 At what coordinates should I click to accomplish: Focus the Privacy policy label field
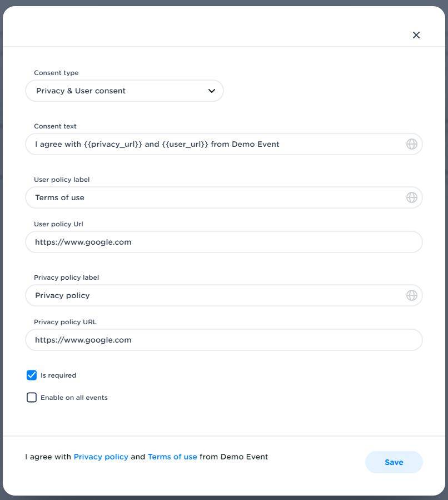[x=217, y=295]
